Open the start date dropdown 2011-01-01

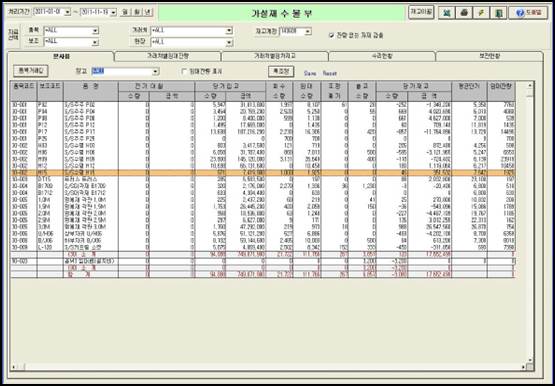(68, 12)
